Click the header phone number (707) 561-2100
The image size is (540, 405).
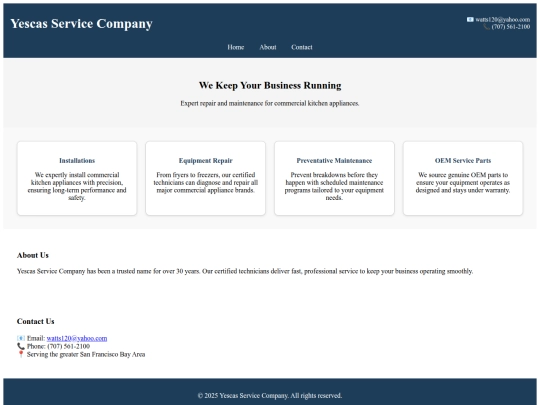pyautogui.click(x=511, y=27)
